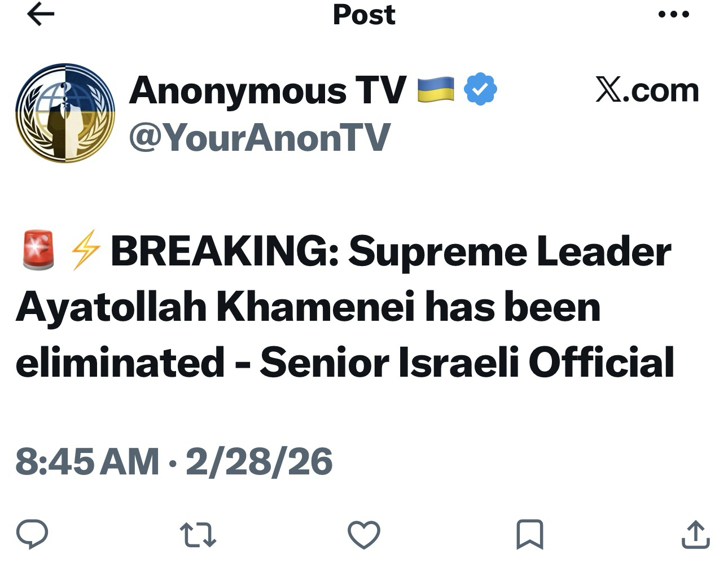Open the @YourAnonTV handle link
The image size is (728, 584).
pos(260,137)
